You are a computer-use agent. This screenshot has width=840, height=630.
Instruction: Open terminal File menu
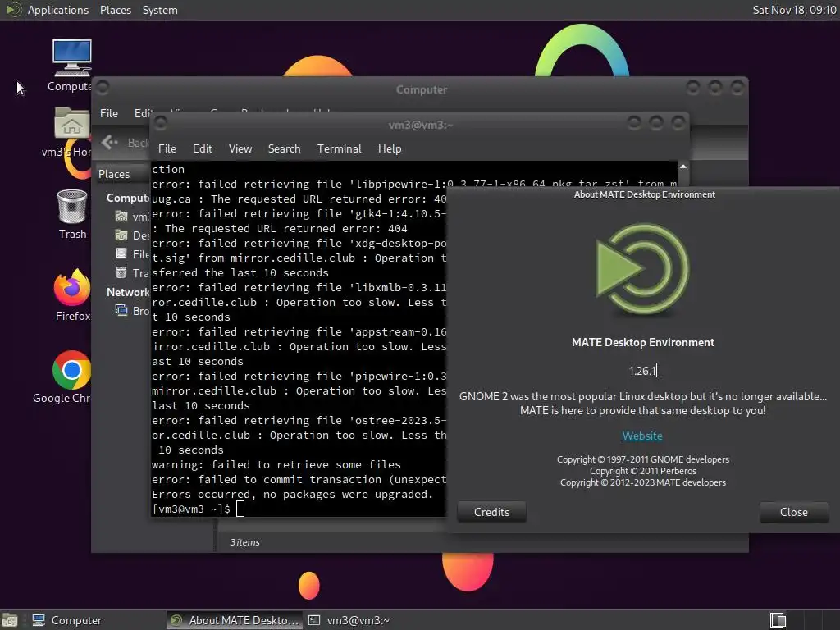tap(167, 148)
